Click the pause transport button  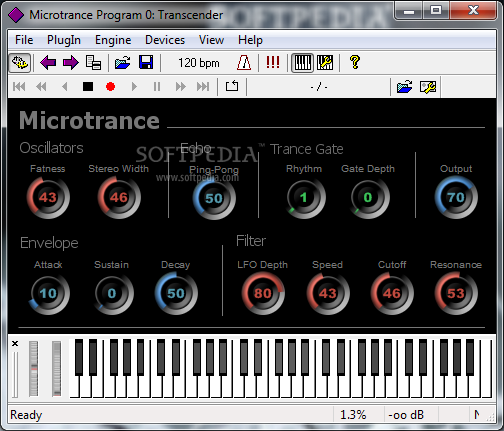click(157, 87)
